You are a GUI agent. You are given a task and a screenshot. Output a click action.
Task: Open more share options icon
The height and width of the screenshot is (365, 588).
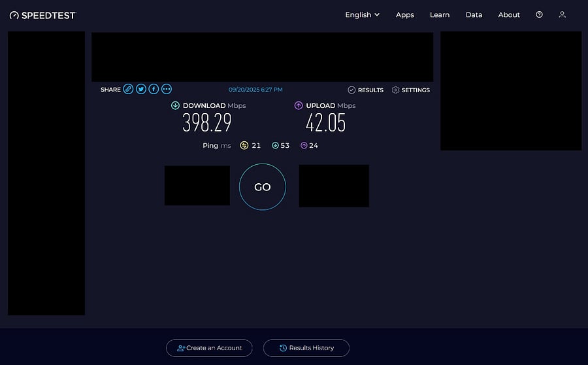click(167, 89)
